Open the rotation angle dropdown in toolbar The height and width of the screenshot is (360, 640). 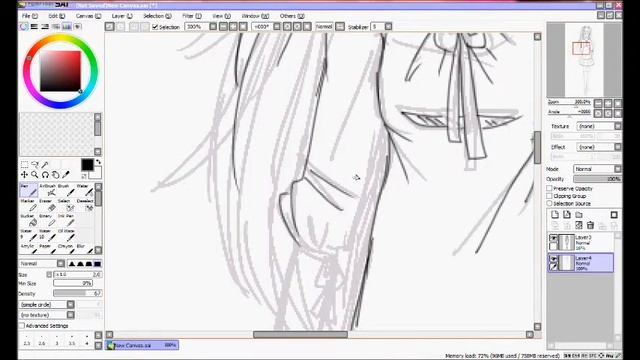pos(277,27)
